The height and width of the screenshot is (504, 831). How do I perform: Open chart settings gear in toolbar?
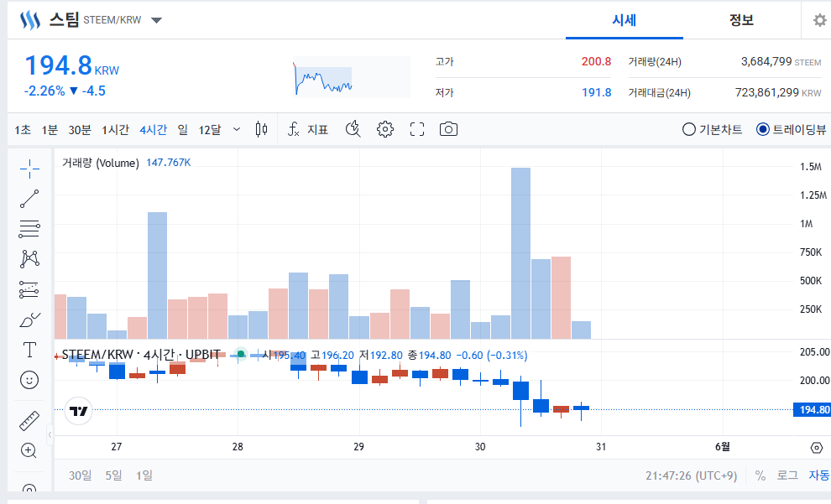[x=385, y=129]
